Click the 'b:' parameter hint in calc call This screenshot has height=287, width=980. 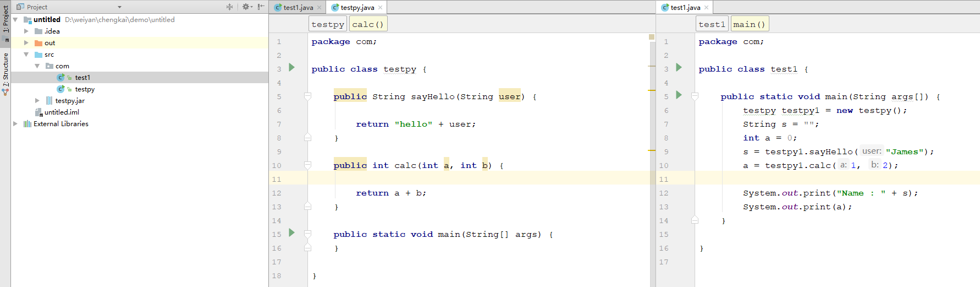pyautogui.click(x=874, y=165)
